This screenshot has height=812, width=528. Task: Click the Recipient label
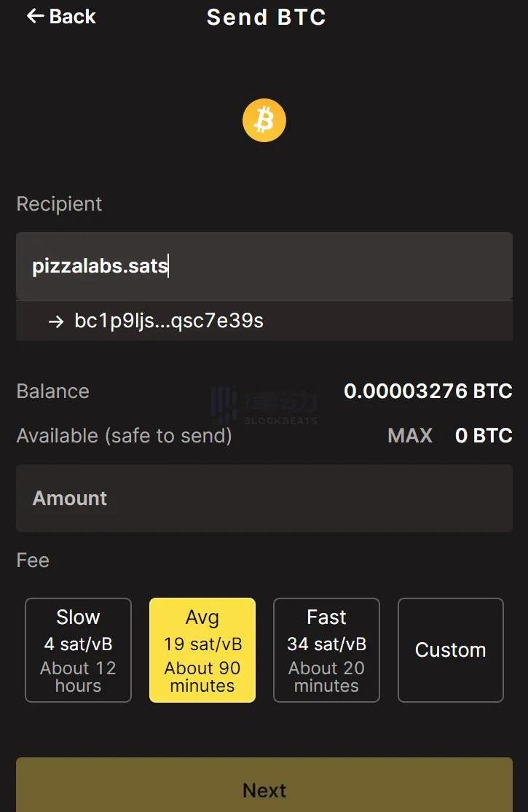click(x=59, y=204)
